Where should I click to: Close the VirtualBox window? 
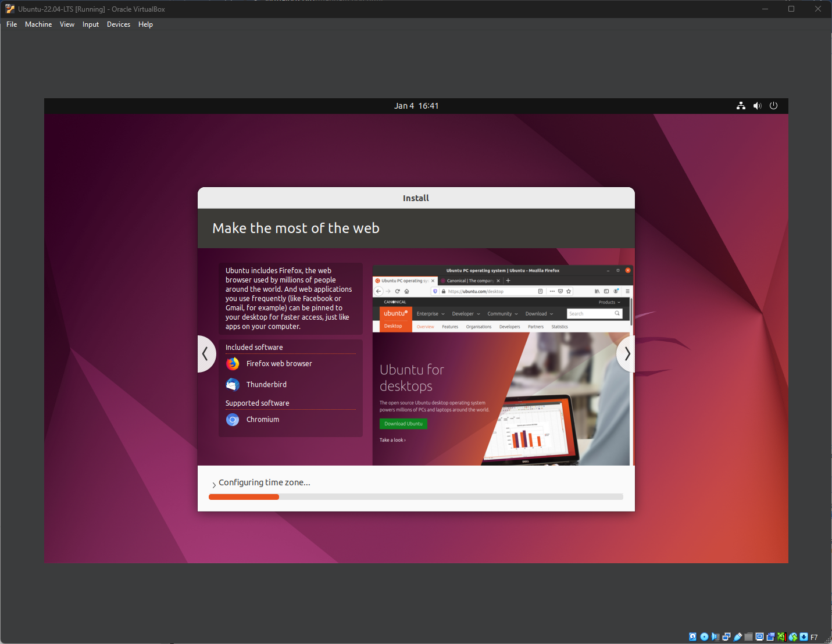tap(818, 9)
